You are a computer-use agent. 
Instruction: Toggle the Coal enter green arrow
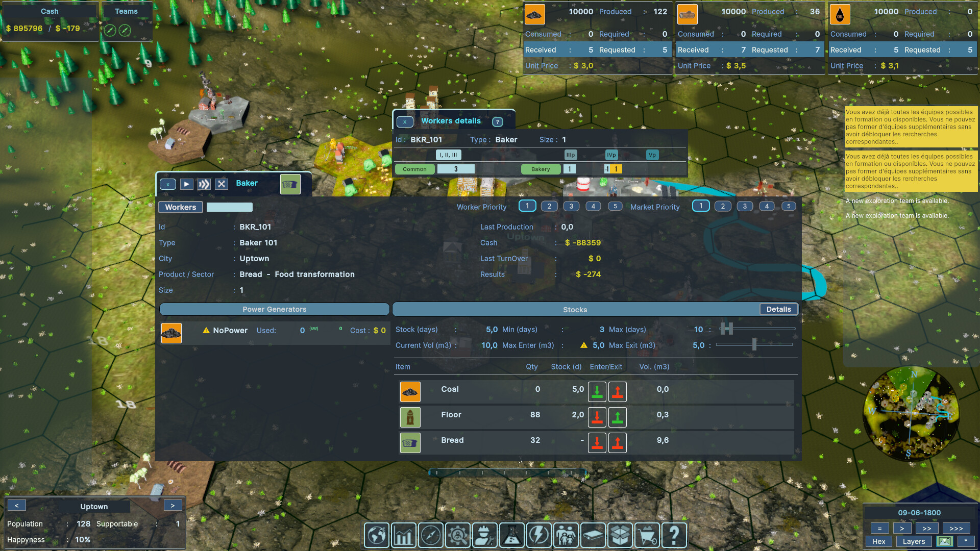pyautogui.click(x=597, y=391)
